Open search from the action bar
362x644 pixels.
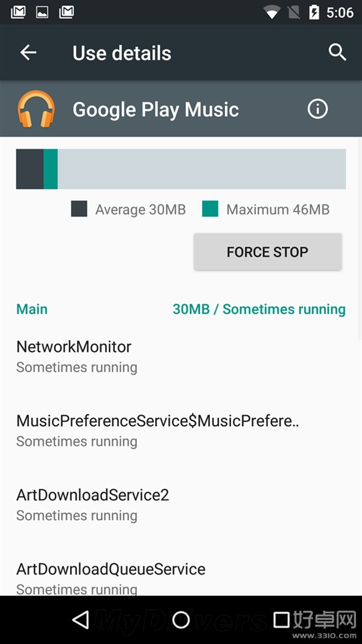coord(338,53)
